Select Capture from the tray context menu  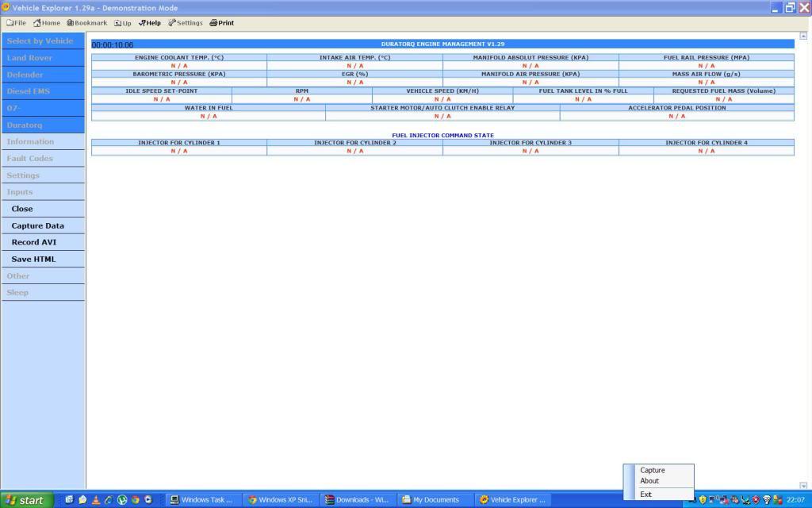(x=653, y=470)
